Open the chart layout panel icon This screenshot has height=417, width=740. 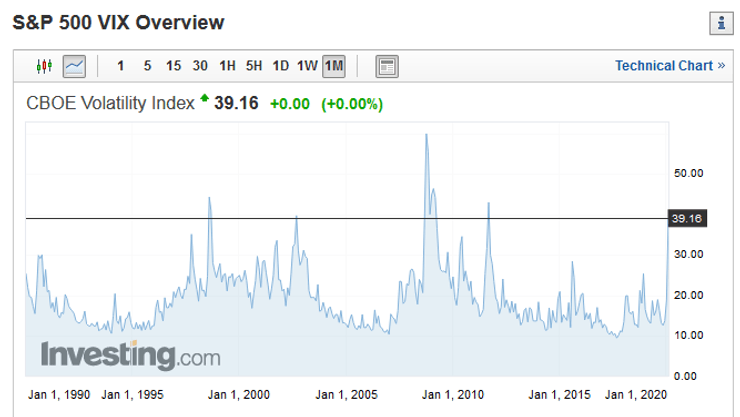(x=386, y=67)
